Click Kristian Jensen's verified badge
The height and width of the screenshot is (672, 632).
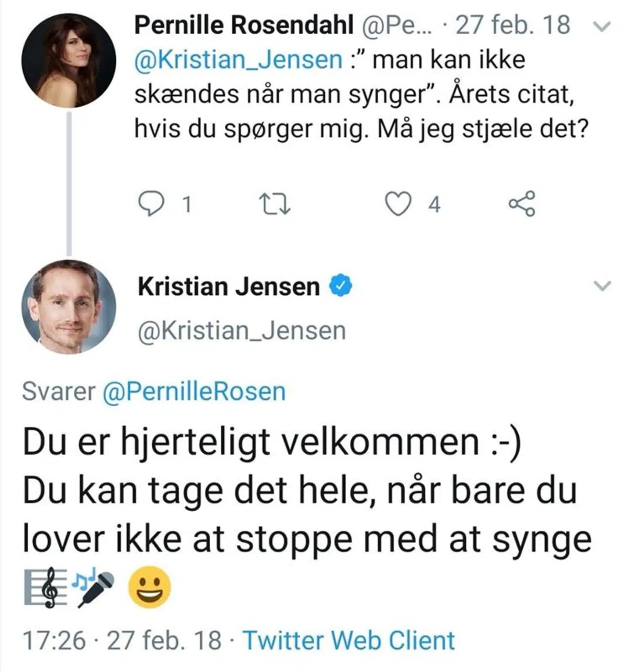(341, 286)
